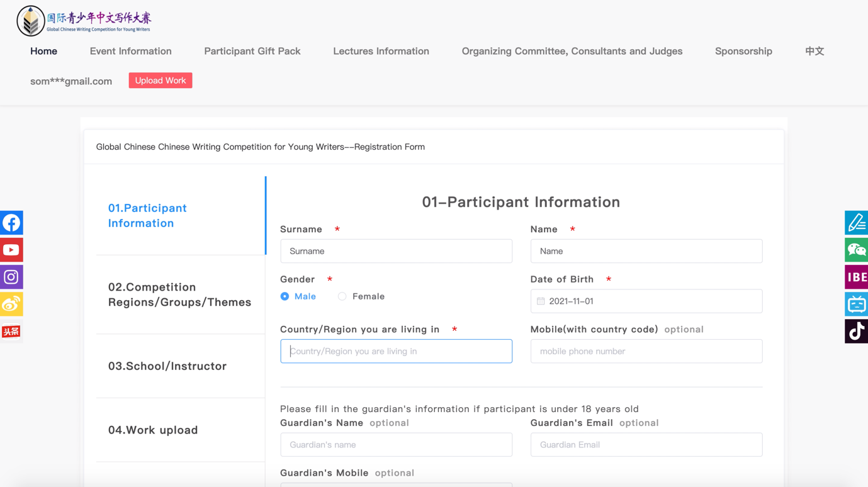Focus the Name input field
The height and width of the screenshot is (487, 868).
646,251
